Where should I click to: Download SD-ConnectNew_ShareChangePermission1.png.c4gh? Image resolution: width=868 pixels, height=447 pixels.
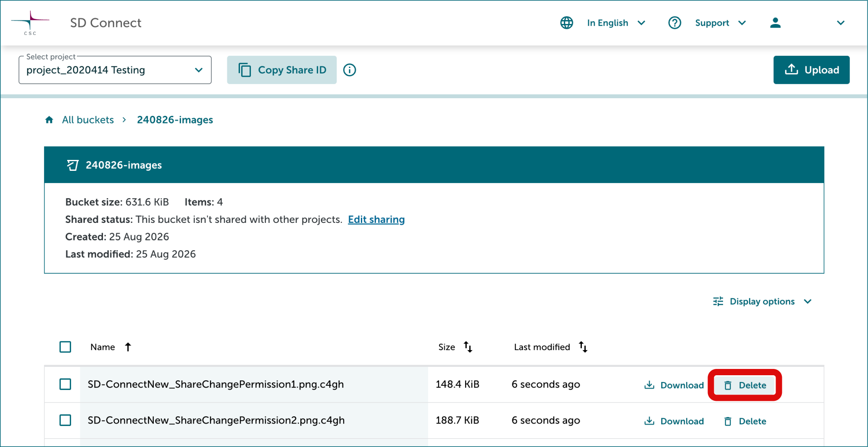[x=674, y=385]
